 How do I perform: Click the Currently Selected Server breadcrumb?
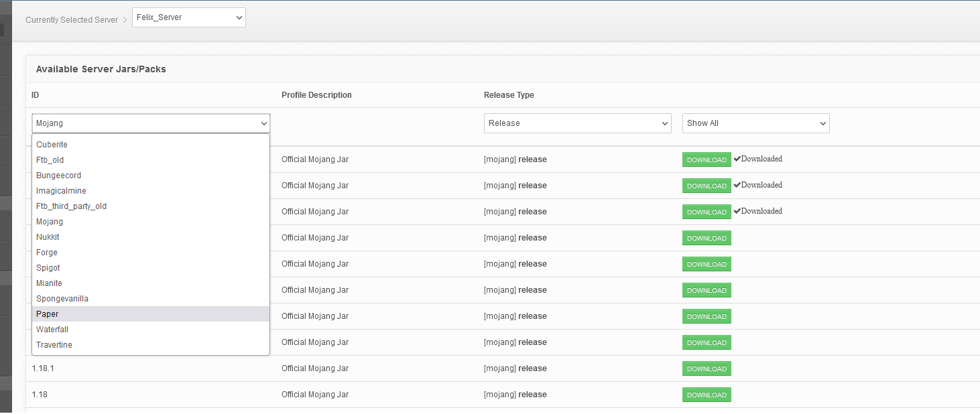tap(72, 20)
